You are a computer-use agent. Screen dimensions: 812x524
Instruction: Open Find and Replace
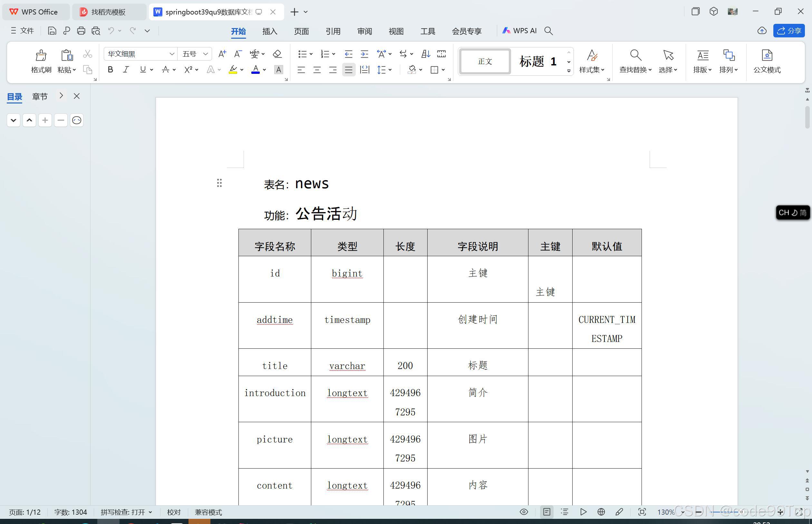[x=635, y=61]
